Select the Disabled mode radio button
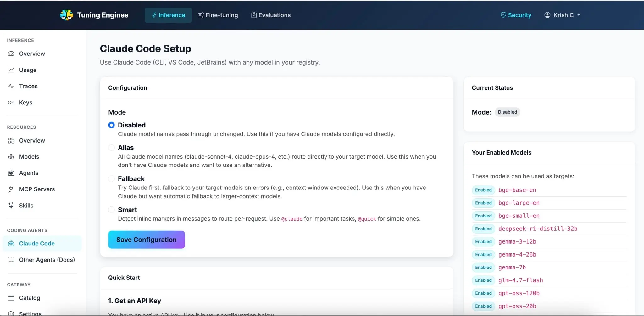This screenshot has width=644, height=316. coord(111,125)
